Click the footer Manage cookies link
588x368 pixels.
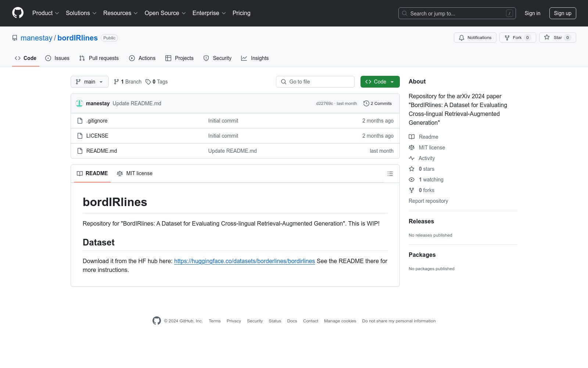coord(340,321)
